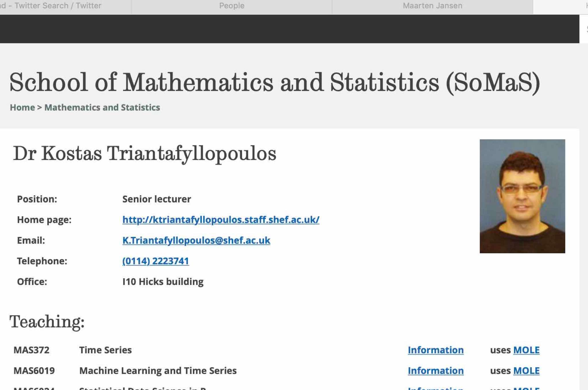Click the Home breadcrumb link
This screenshot has width=588, height=390.
coord(22,107)
